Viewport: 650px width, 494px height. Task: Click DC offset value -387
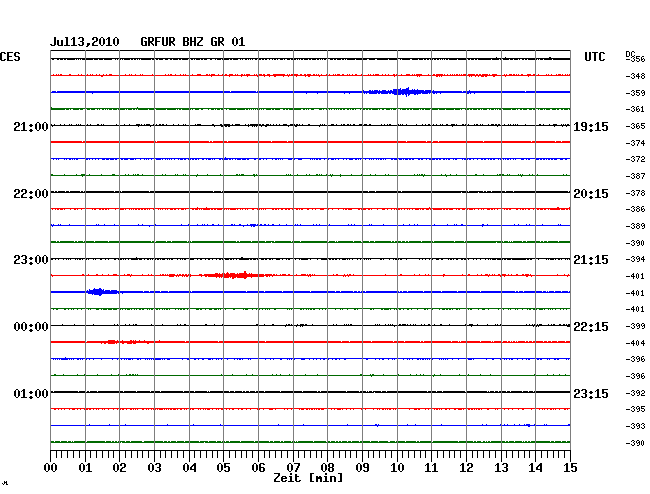(635, 176)
